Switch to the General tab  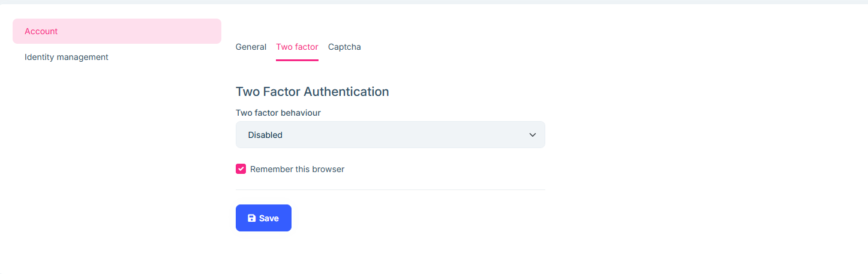251,47
